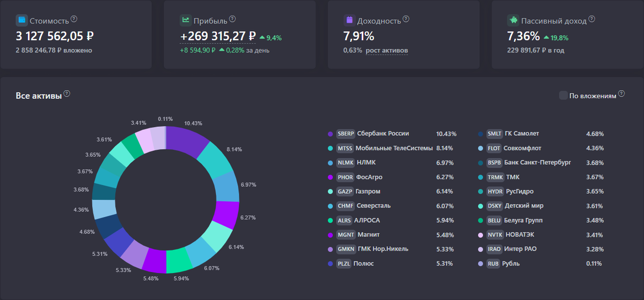Open help tooltip next to Пассивный доход
Screen dimensions: 644x300
click(x=591, y=19)
